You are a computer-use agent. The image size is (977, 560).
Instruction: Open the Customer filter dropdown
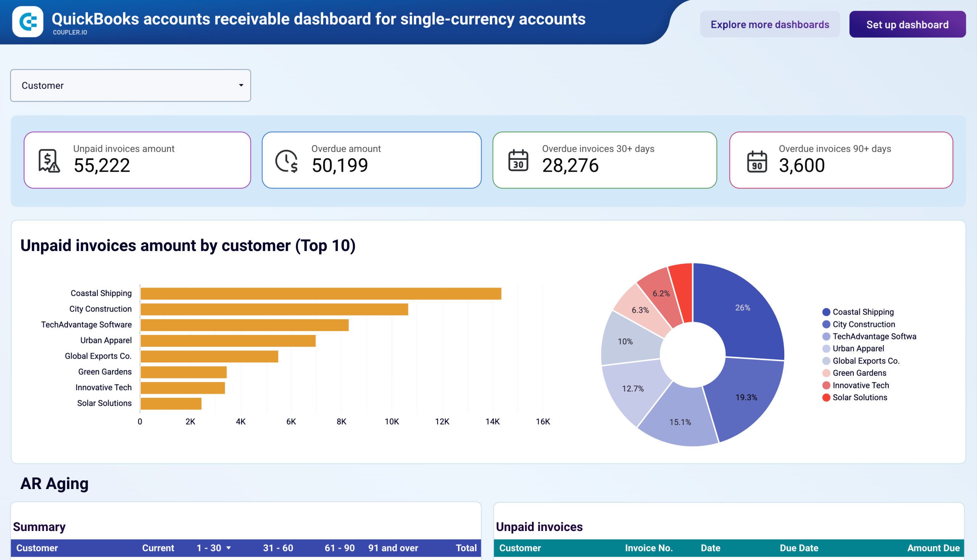pyautogui.click(x=131, y=85)
